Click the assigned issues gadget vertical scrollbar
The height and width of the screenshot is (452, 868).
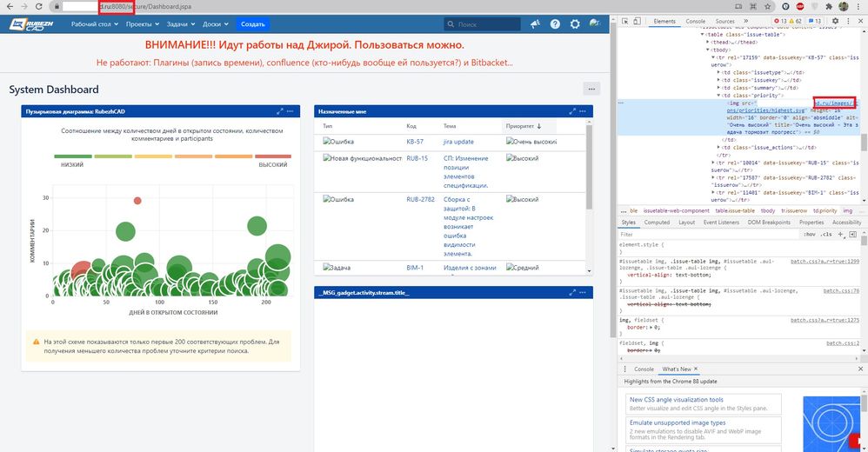[x=589, y=168]
